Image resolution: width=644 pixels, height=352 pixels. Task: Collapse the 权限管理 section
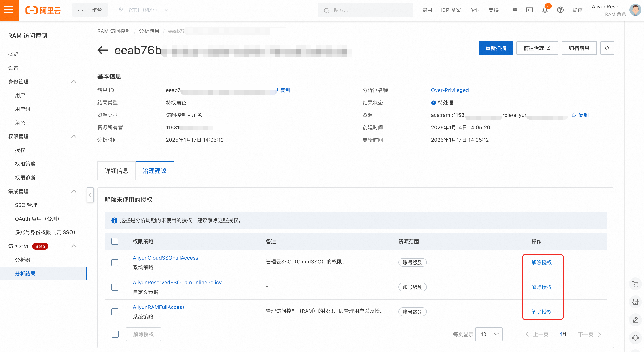[x=73, y=136]
